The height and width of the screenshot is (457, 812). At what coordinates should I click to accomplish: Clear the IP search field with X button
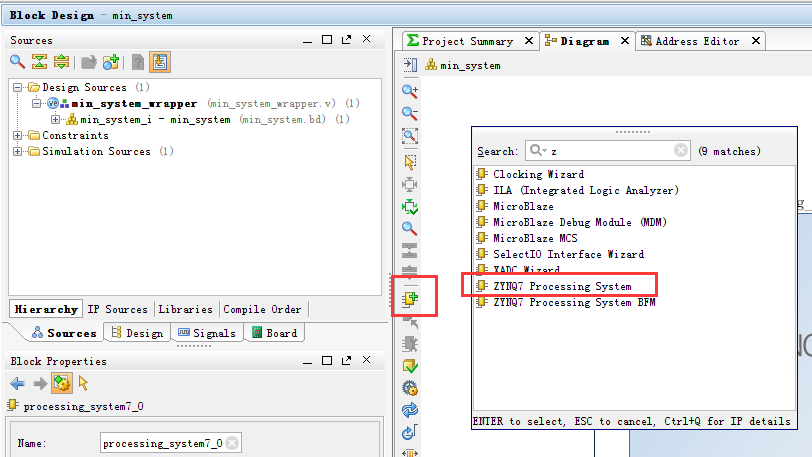click(681, 151)
